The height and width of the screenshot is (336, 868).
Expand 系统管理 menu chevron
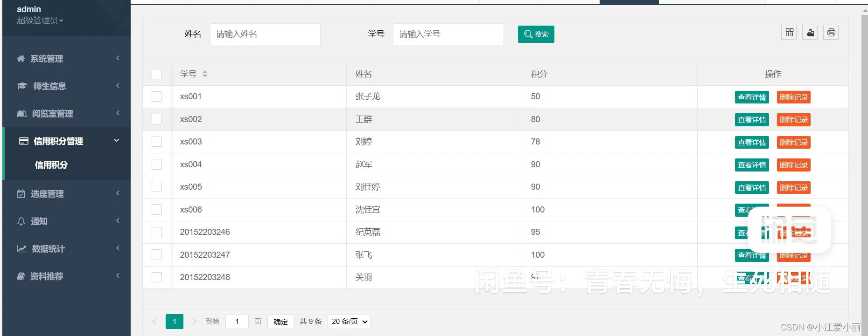[118, 58]
